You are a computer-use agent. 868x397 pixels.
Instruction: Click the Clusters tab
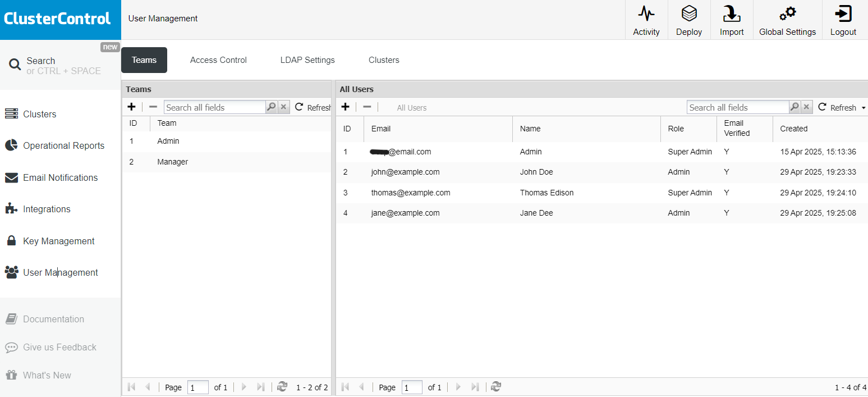pyautogui.click(x=384, y=60)
